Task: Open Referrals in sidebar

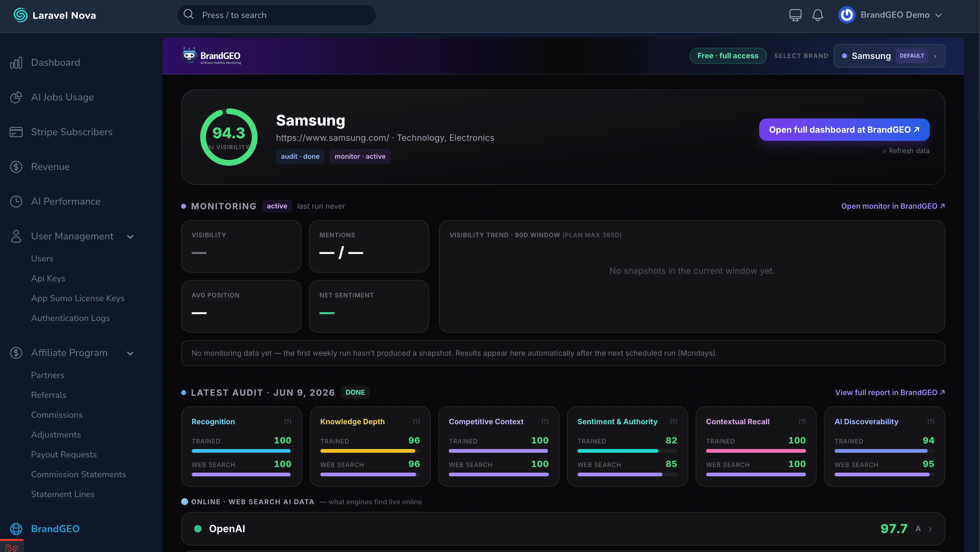Action: click(49, 395)
